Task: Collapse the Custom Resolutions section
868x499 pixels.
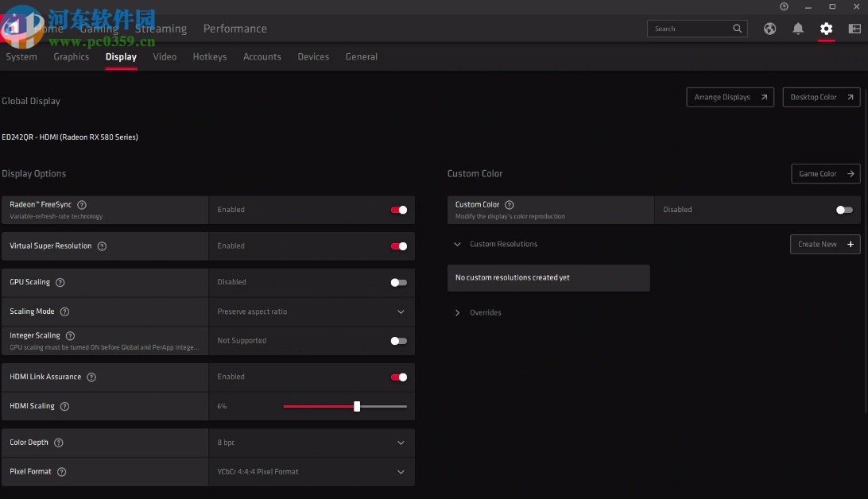Action: coord(457,245)
